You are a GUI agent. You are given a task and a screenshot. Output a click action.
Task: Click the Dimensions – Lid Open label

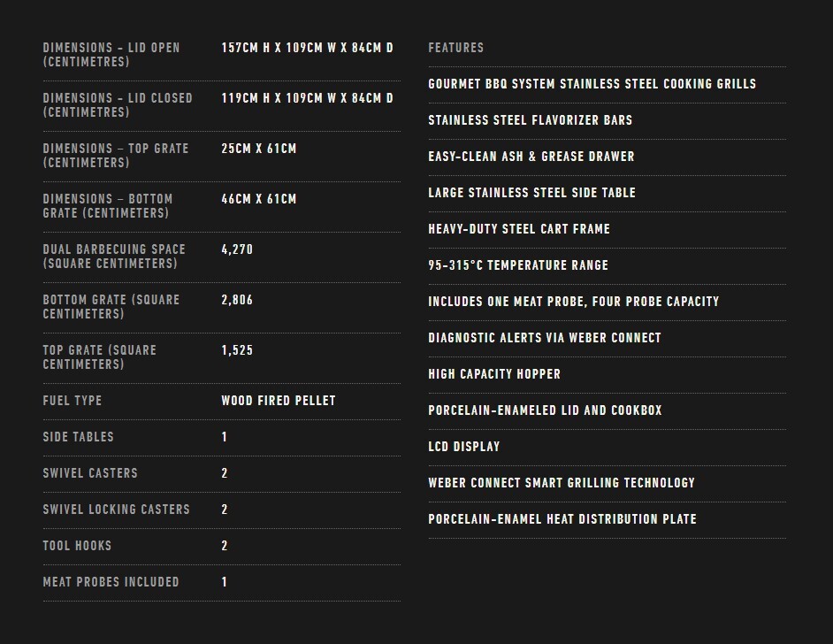[111, 55]
